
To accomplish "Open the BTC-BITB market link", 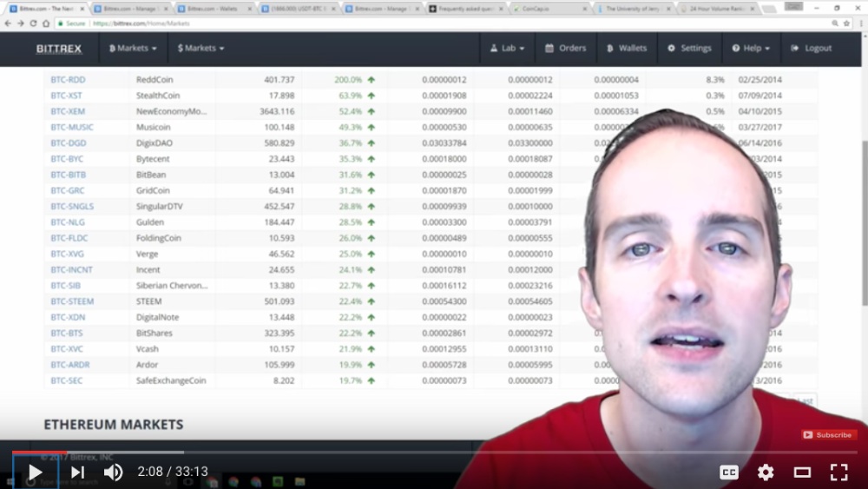I will [x=68, y=175].
